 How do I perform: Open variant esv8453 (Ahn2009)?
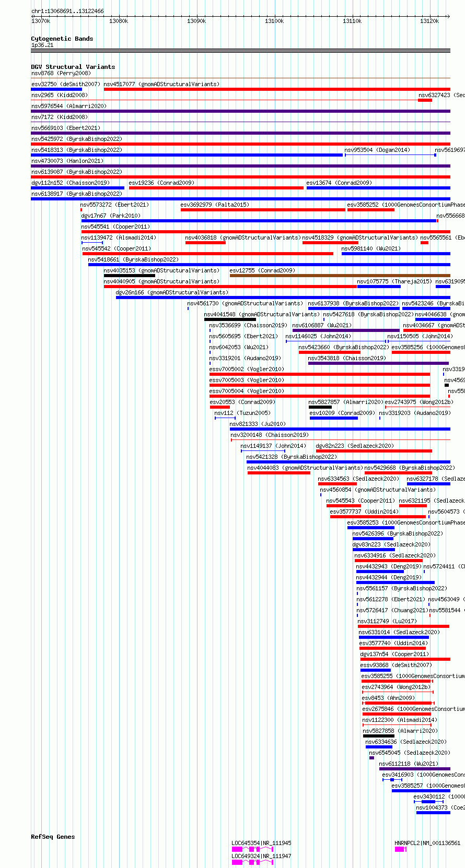(x=388, y=698)
